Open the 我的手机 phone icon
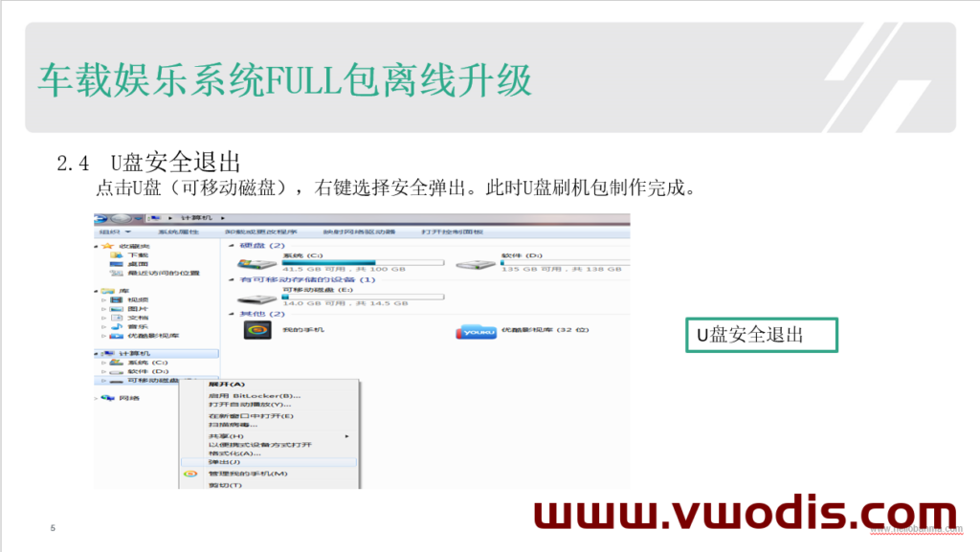980x552 pixels. click(258, 329)
